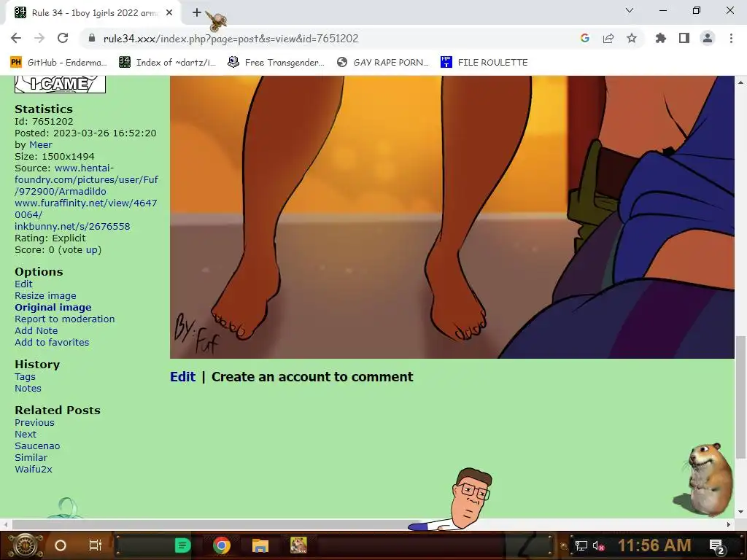
Task: Open Task View on the taskbar
Action: coord(96,545)
